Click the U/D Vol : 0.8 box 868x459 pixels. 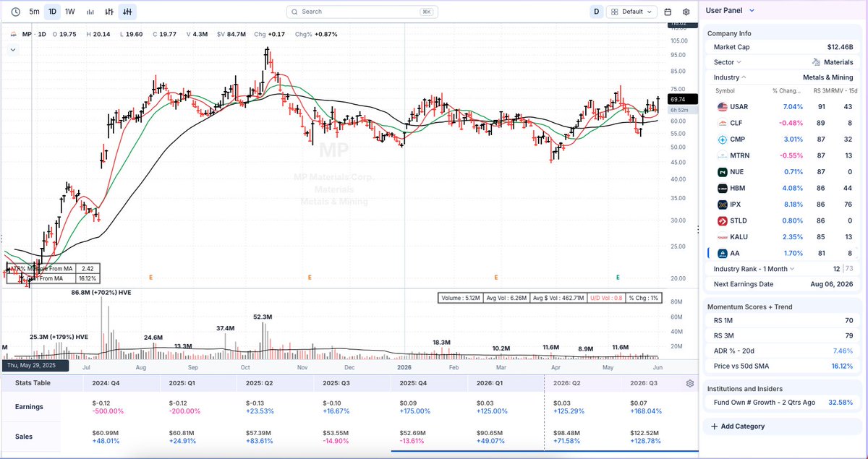tap(608, 298)
